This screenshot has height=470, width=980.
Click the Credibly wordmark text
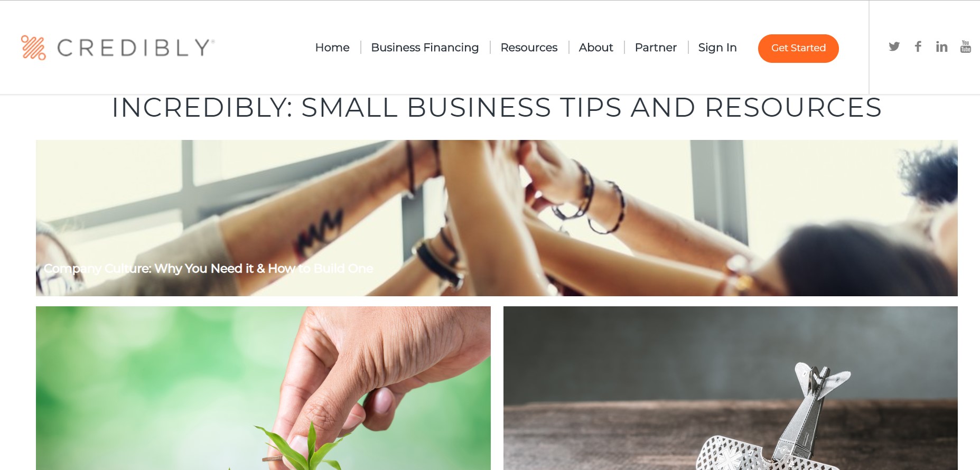click(136, 48)
